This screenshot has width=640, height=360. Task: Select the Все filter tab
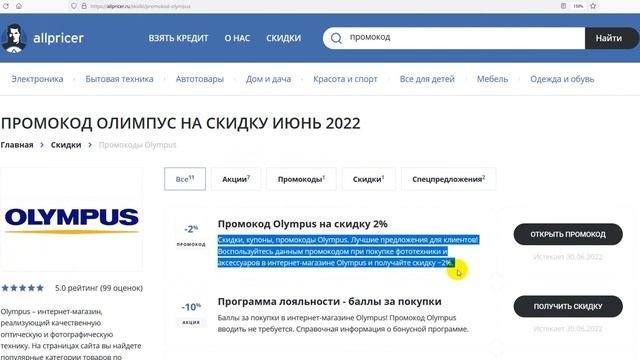[185, 179]
